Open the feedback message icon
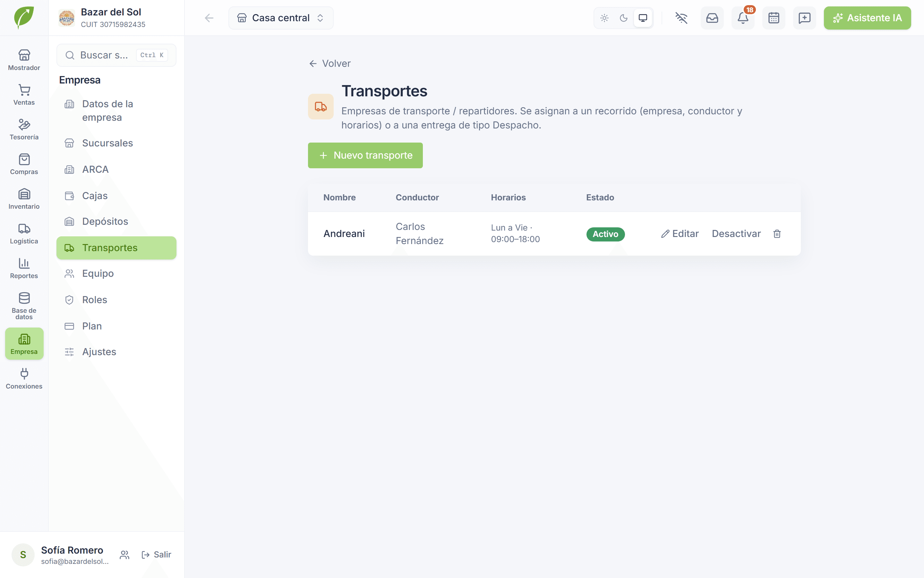This screenshot has height=578, width=924. click(805, 18)
